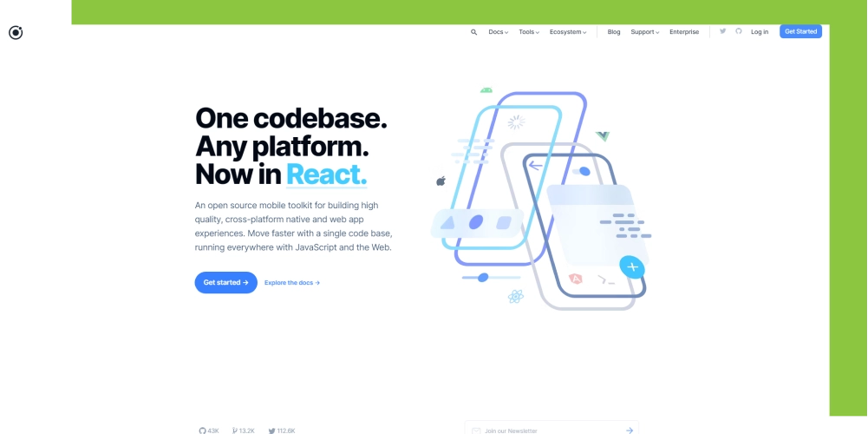This screenshot has height=434, width=868.
Task: Open the Support dropdown menu
Action: coord(644,32)
